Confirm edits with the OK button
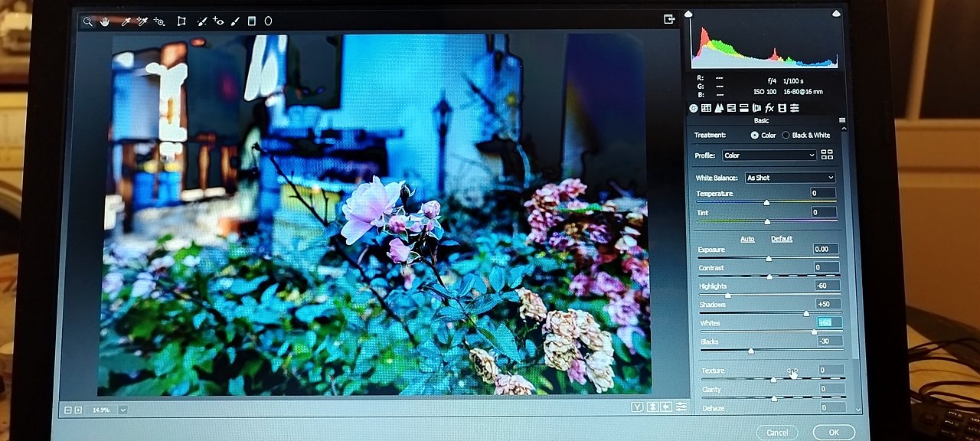The width and height of the screenshot is (980, 441). (x=835, y=433)
